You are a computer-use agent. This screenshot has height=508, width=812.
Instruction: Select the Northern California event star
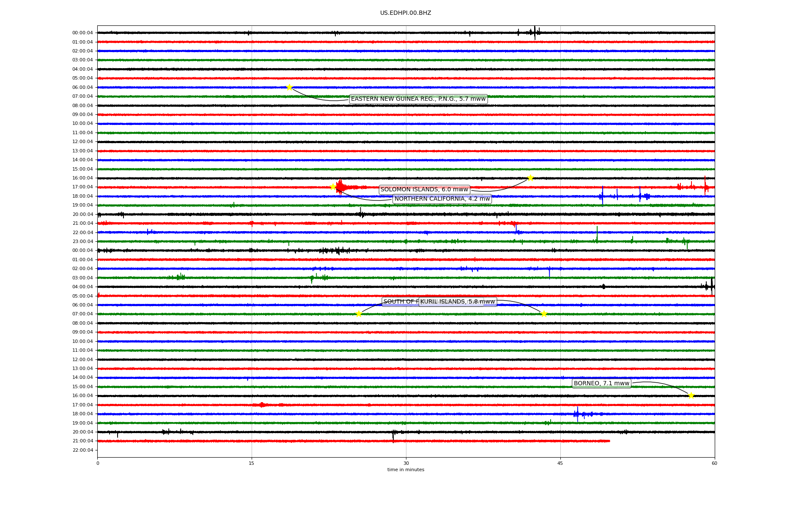pyautogui.click(x=333, y=187)
